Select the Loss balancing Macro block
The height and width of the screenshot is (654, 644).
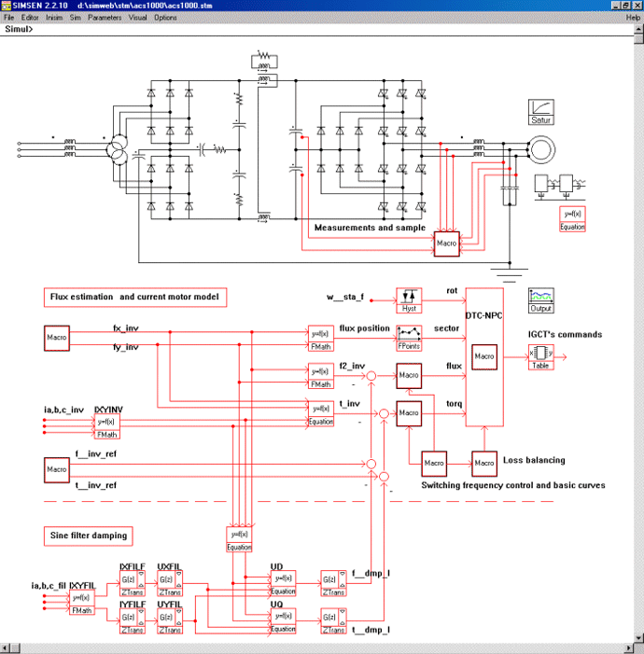point(483,464)
